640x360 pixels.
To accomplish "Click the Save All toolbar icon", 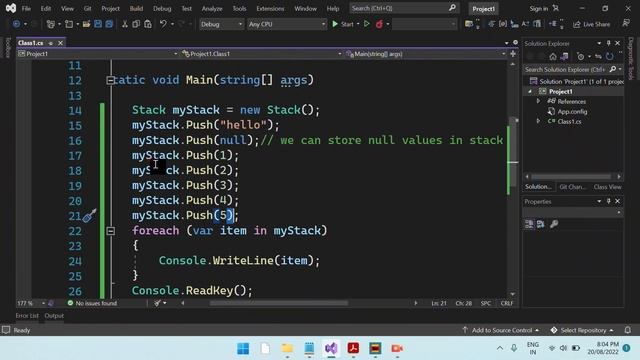I will click(x=109, y=24).
